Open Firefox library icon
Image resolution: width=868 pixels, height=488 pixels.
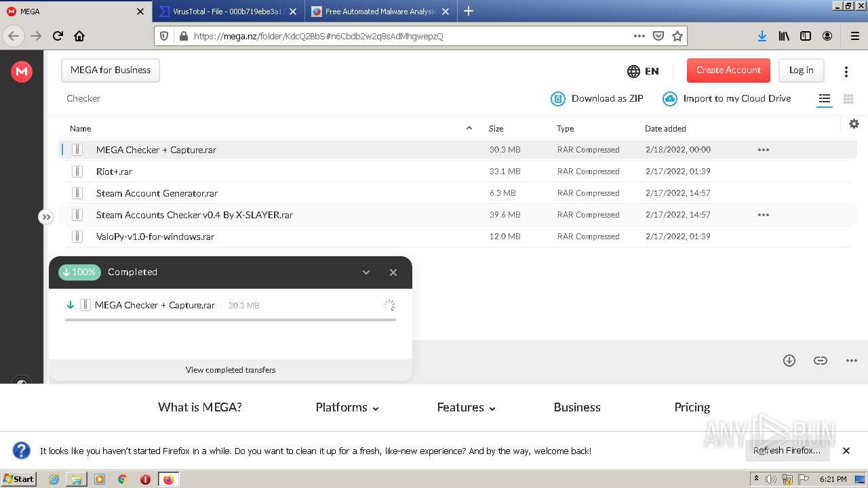(x=784, y=36)
